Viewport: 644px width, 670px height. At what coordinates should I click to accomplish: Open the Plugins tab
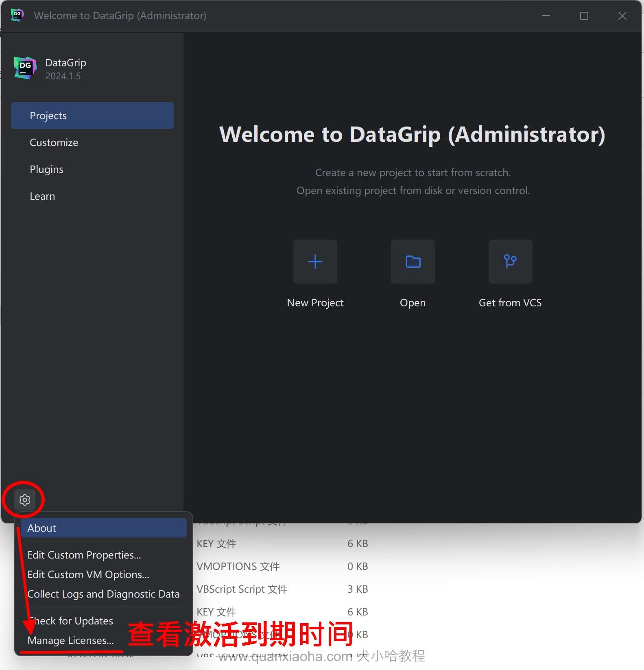click(x=92, y=169)
